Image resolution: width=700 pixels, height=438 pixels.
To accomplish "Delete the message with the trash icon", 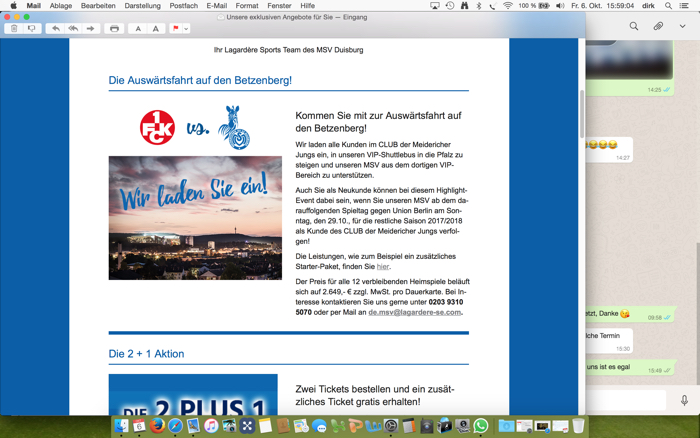I will point(14,29).
